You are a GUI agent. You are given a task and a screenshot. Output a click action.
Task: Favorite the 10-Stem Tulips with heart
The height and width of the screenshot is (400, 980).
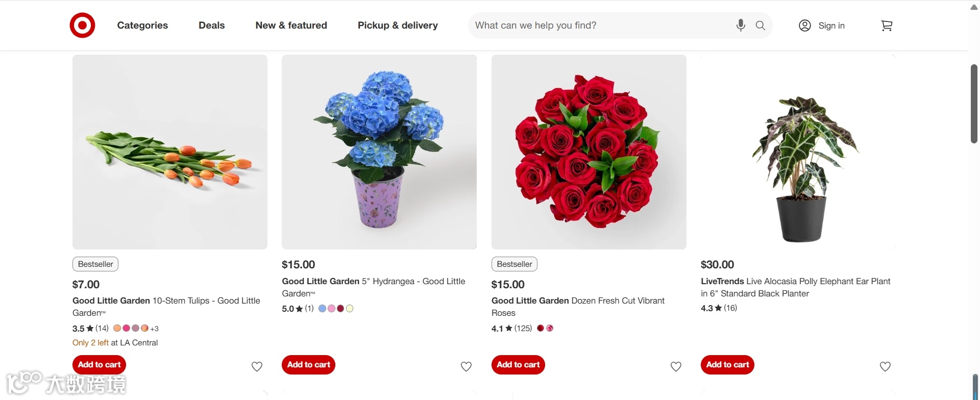257,366
